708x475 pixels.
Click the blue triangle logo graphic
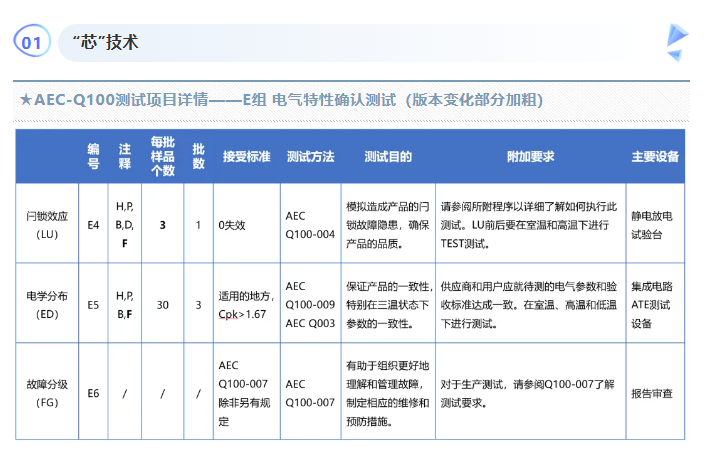coord(677,42)
